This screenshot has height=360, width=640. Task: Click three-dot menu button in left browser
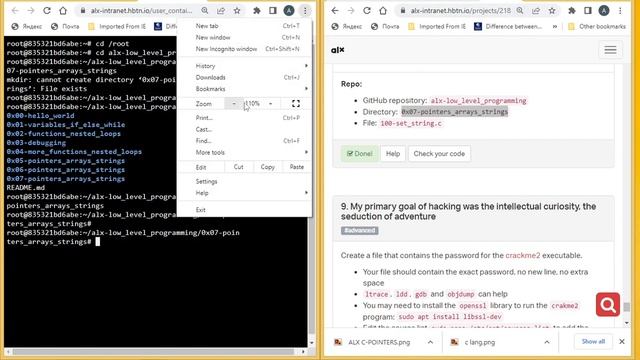[x=305, y=11]
